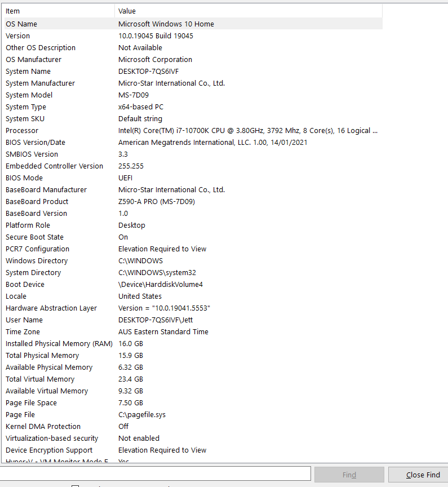Click the Z590-A PRO (MS-7D09) value
The width and height of the screenshot is (448, 487).
click(157, 201)
